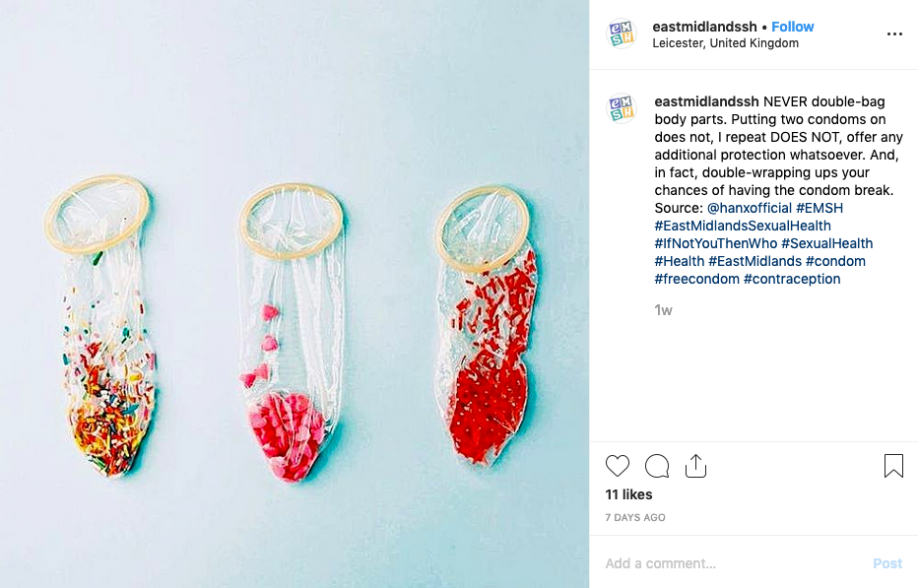The width and height of the screenshot is (918, 588).
Task: Open comment via speech bubble icon
Action: pos(657,466)
